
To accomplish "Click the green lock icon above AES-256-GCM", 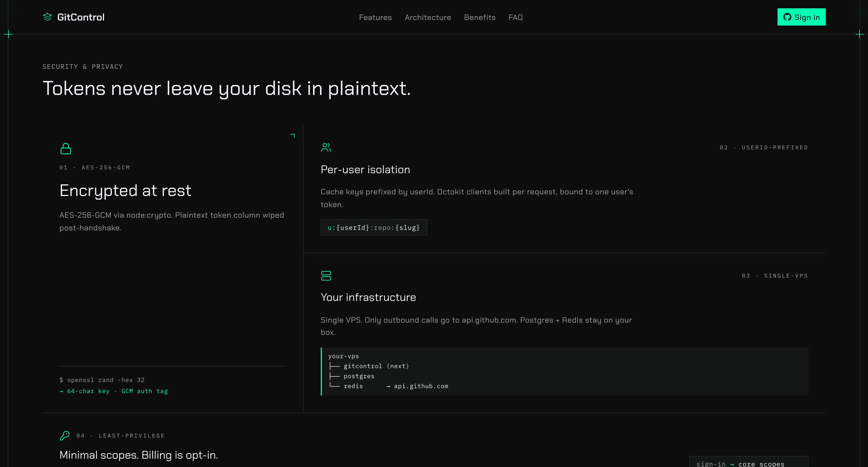I will (x=66, y=148).
